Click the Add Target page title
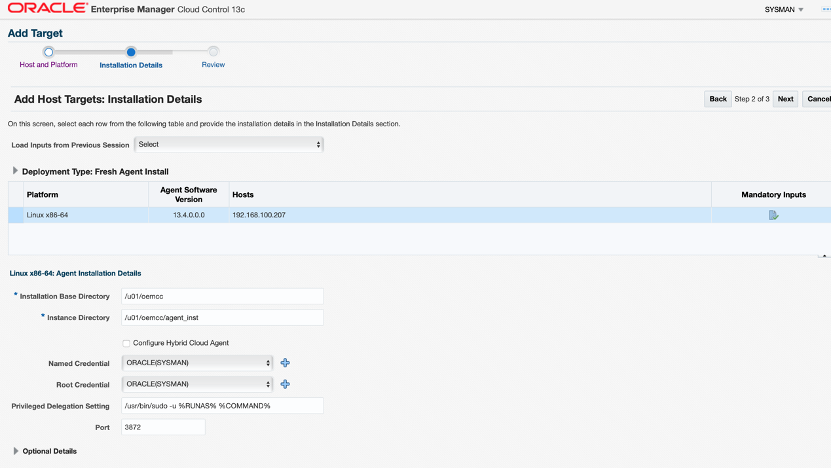 click(x=35, y=33)
